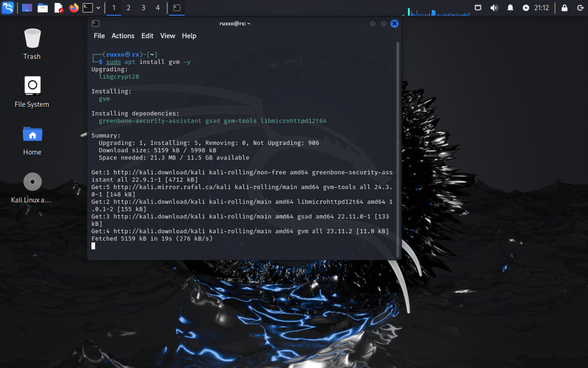
Task: Open the notifications bell icon
Action: click(x=510, y=8)
